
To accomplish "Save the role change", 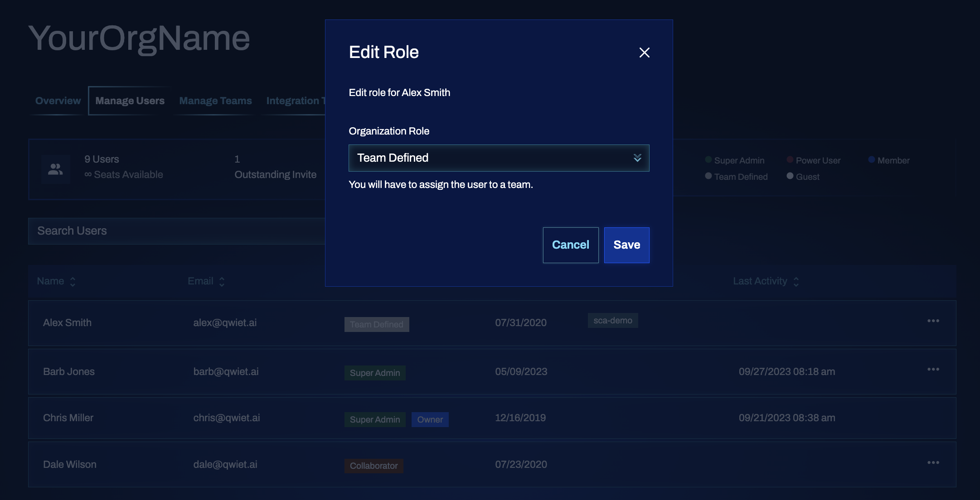I will tap(626, 245).
